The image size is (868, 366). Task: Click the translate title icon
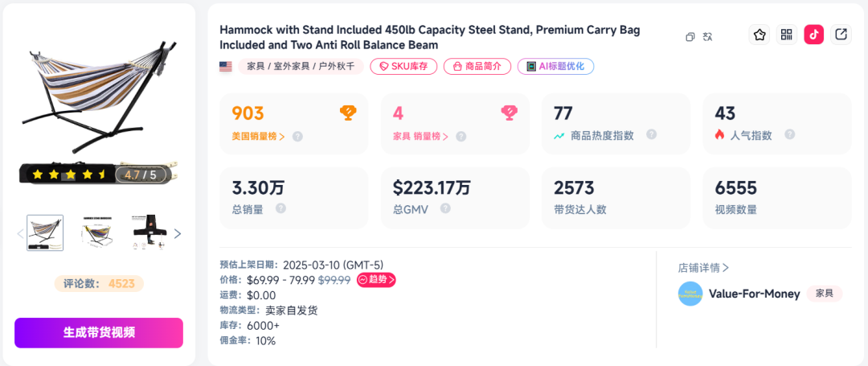tap(707, 37)
